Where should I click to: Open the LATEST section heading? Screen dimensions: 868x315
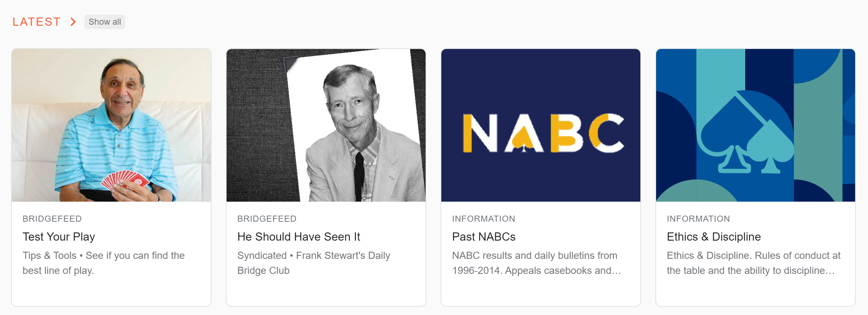point(37,22)
